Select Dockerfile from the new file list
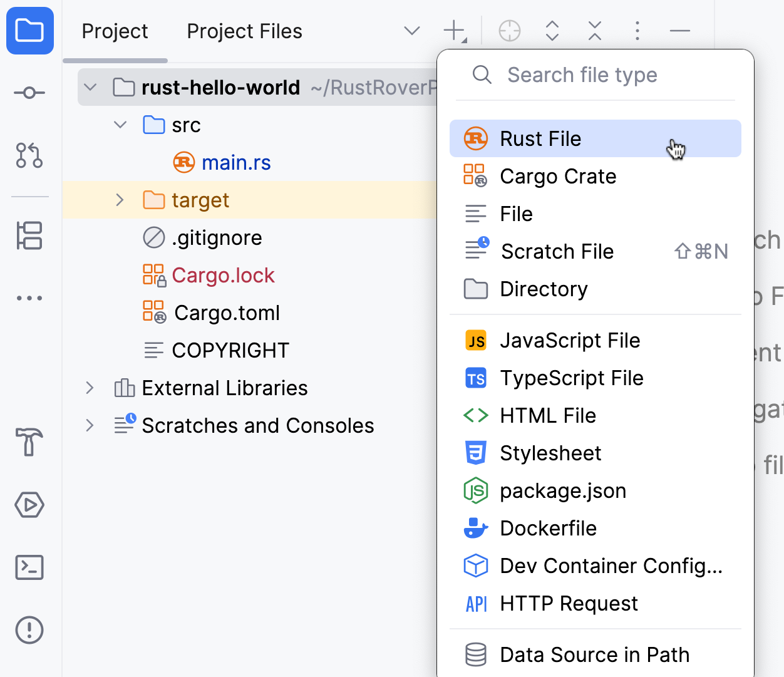The height and width of the screenshot is (677, 784). pyautogui.click(x=548, y=528)
